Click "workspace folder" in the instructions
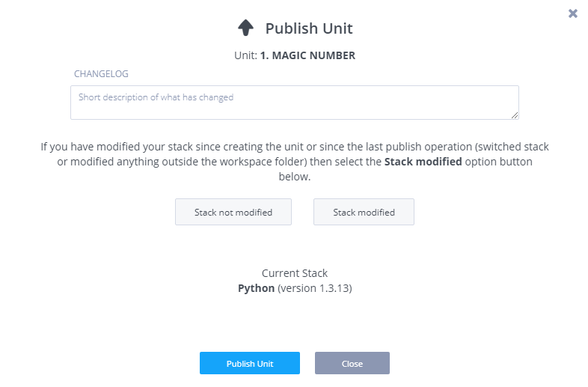The image size is (588, 387). pos(329,162)
